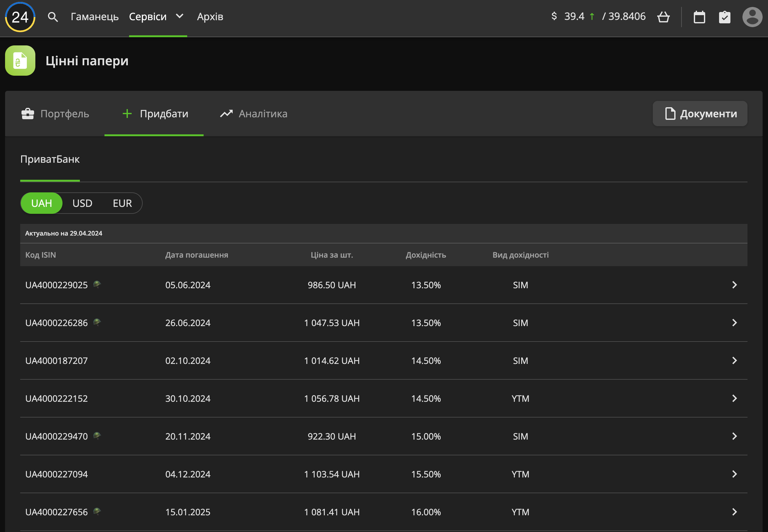The height and width of the screenshot is (532, 768).
Task: Open details chevron for UA4000227094
Action: pos(734,474)
